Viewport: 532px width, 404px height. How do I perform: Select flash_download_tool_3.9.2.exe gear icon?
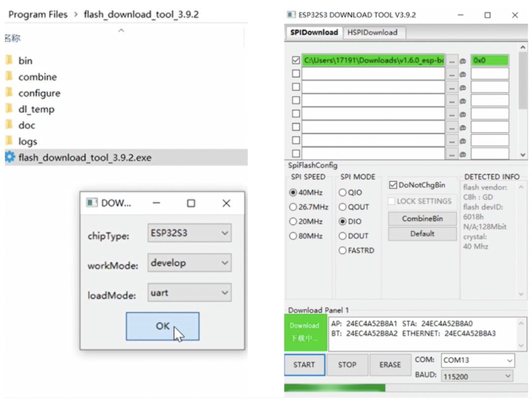click(x=10, y=157)
